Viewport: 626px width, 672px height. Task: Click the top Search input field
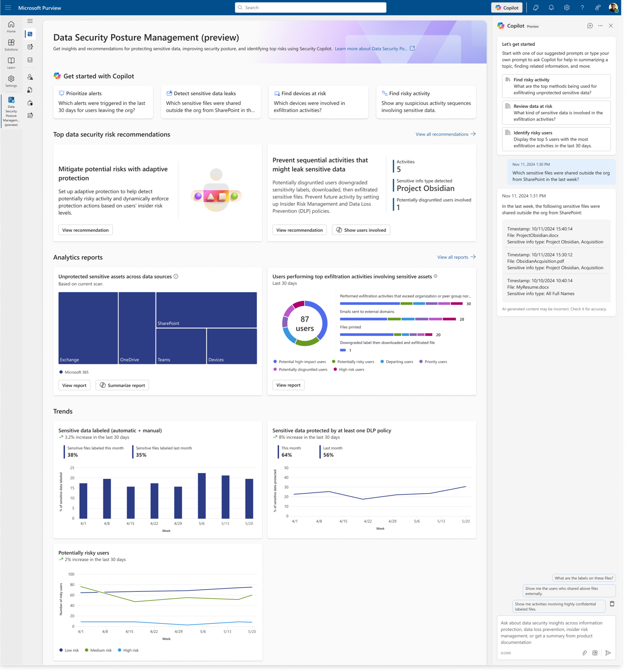click(x=311, y=8)
